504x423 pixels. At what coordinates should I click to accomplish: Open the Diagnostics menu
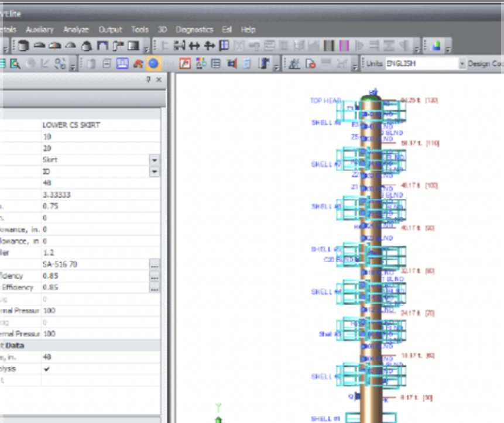point(195,29)
